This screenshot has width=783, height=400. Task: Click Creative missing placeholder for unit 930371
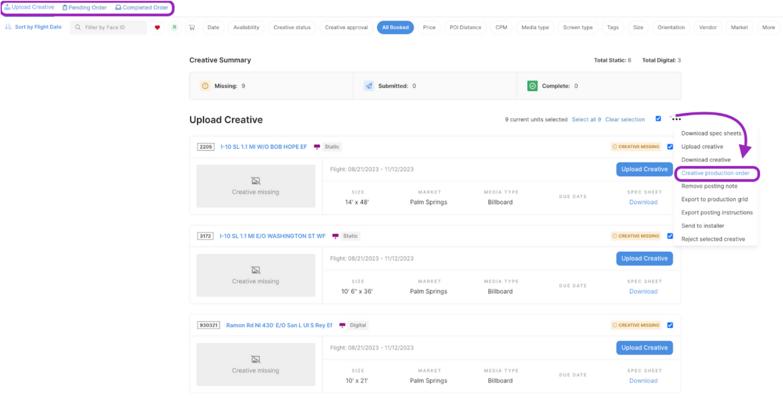[x=256, y=365]
